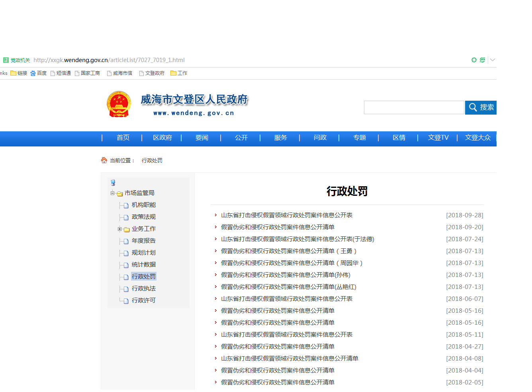Open the 周园华 case list link

291,263
